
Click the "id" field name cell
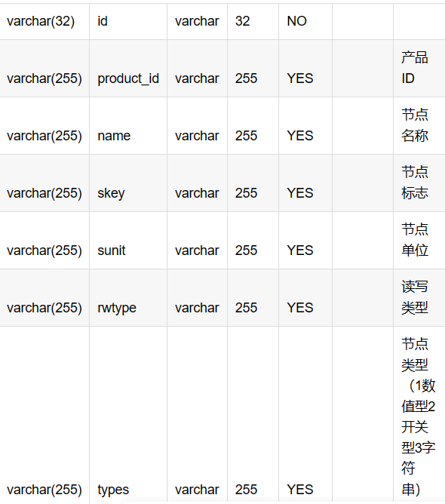coord(128,22)
